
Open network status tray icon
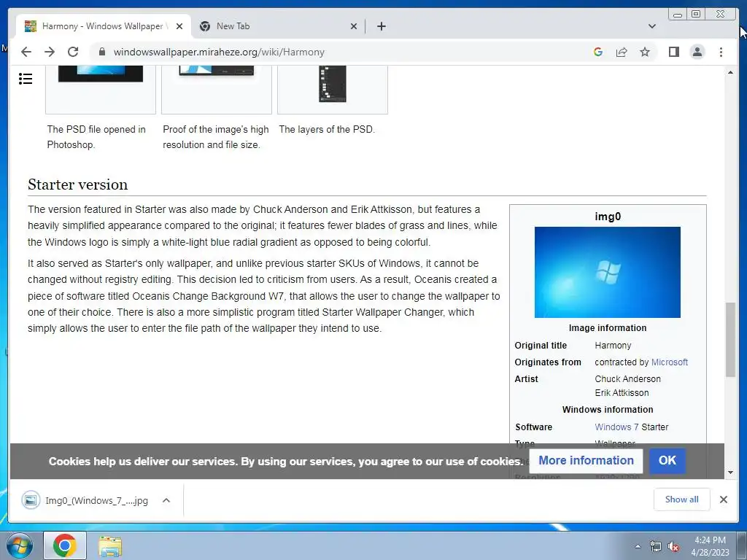click(x=656, y=546)
